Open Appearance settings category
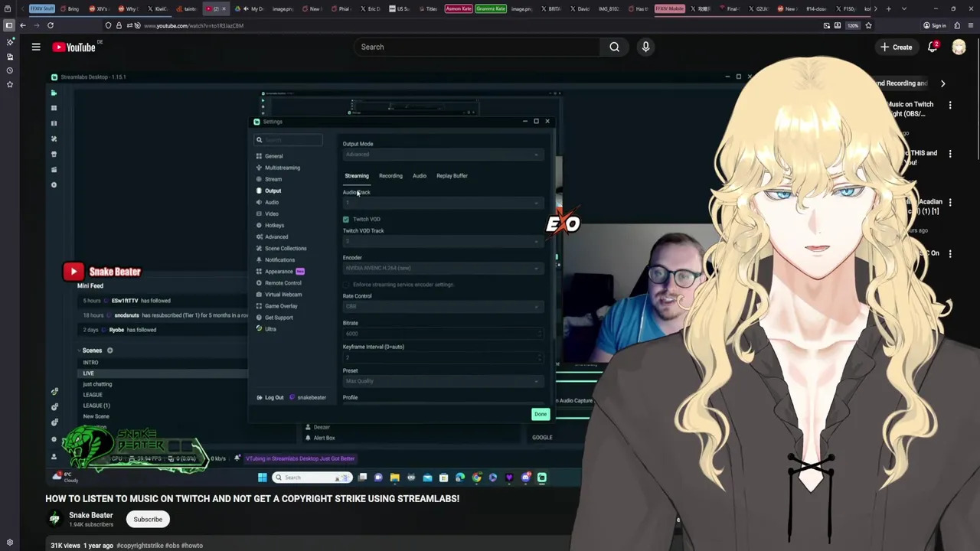980x551 pixels. 278,271
